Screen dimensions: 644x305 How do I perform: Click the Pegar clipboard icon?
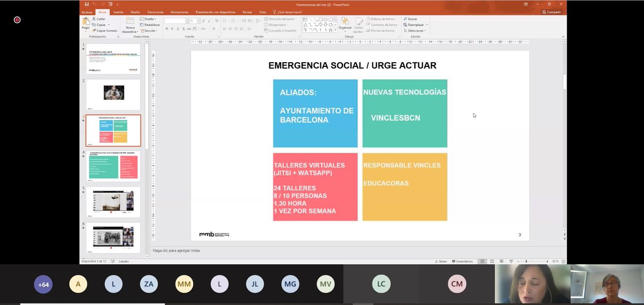86,22
